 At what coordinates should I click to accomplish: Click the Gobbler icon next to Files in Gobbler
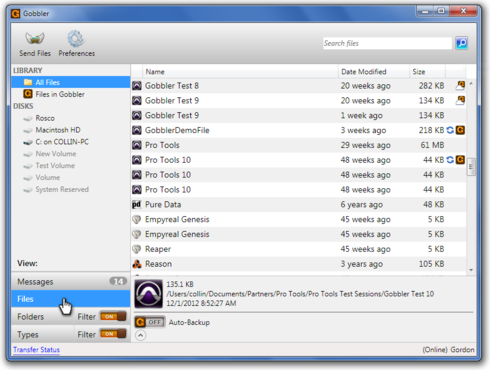(28, 94)
